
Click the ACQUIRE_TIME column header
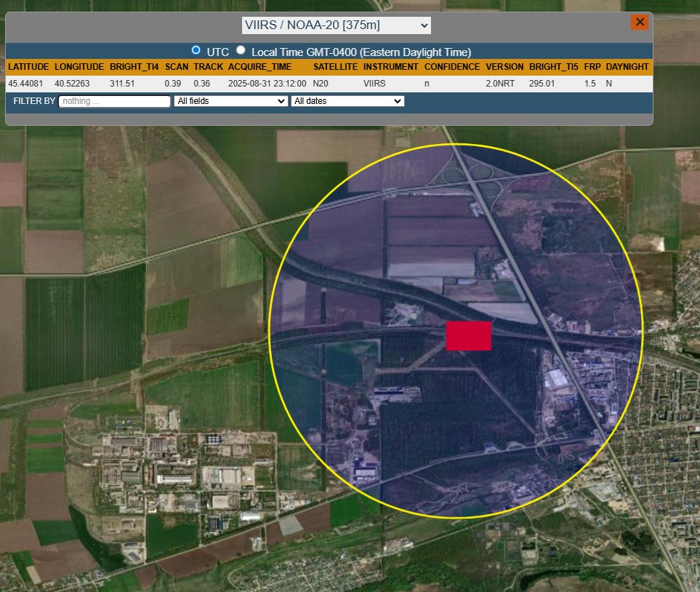(x=258, y=66)
